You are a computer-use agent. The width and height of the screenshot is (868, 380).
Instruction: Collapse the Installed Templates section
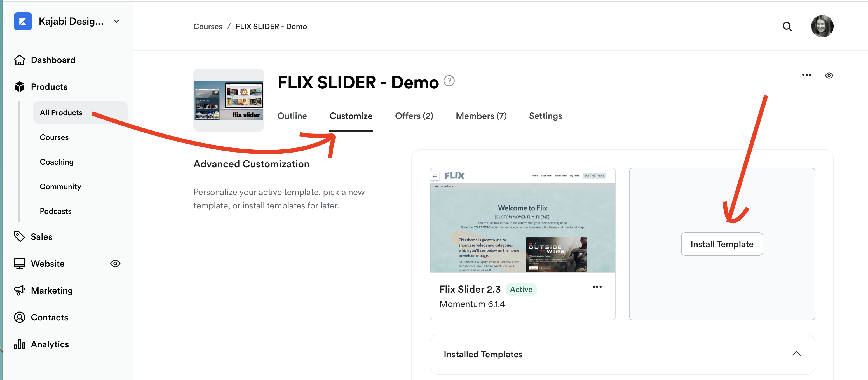796,354
